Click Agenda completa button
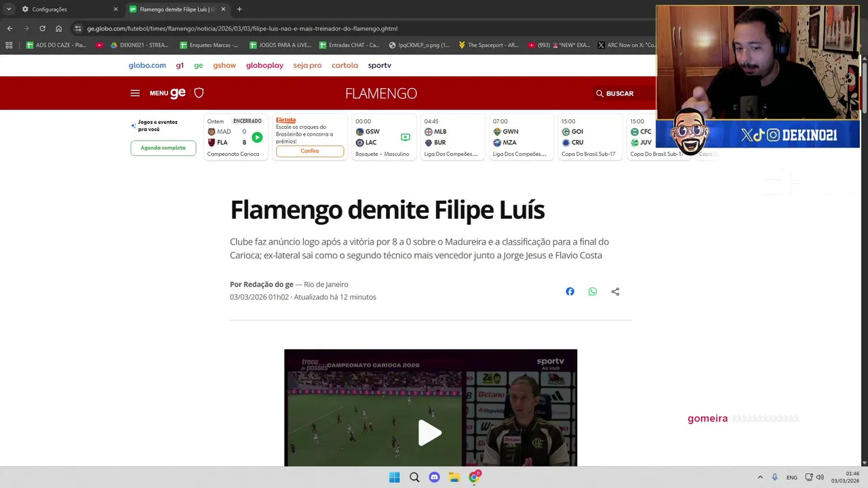Screen dimensions: 868x488 (x=163, y=148)
